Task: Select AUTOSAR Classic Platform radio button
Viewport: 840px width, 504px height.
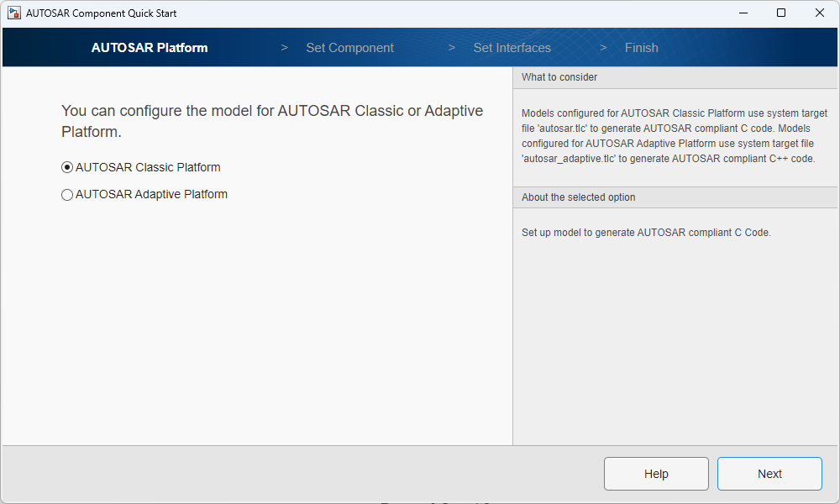Action: pos(67,167)
